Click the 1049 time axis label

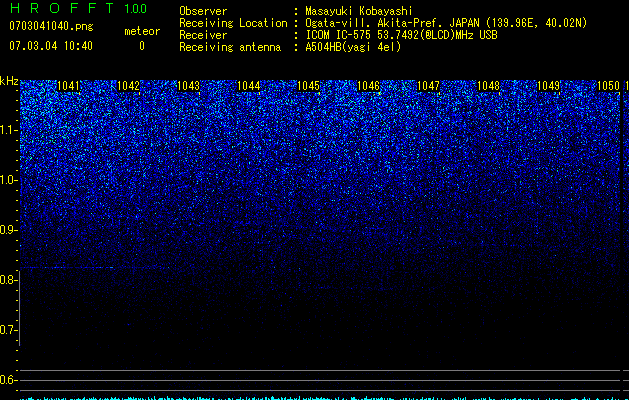(x=548, y=86)
